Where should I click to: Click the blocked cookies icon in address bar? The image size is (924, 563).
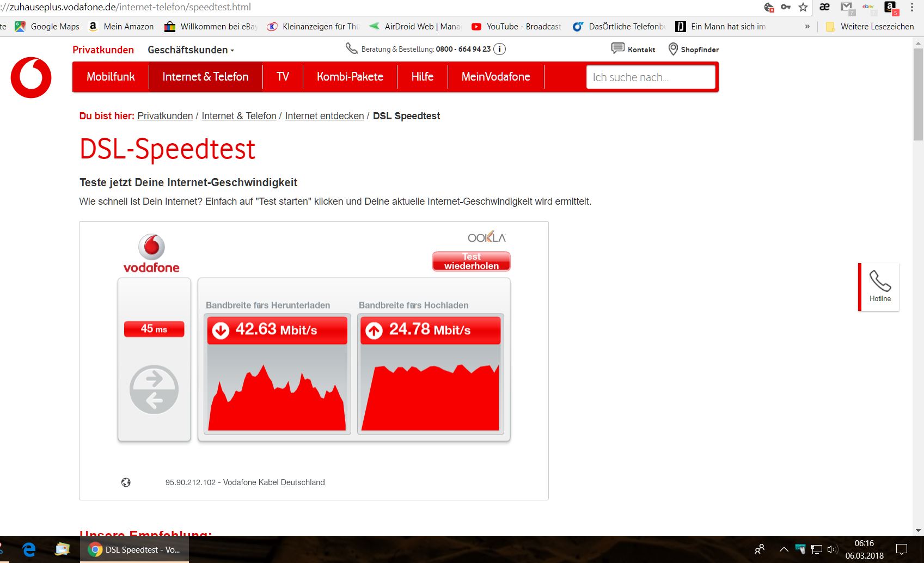769,7
